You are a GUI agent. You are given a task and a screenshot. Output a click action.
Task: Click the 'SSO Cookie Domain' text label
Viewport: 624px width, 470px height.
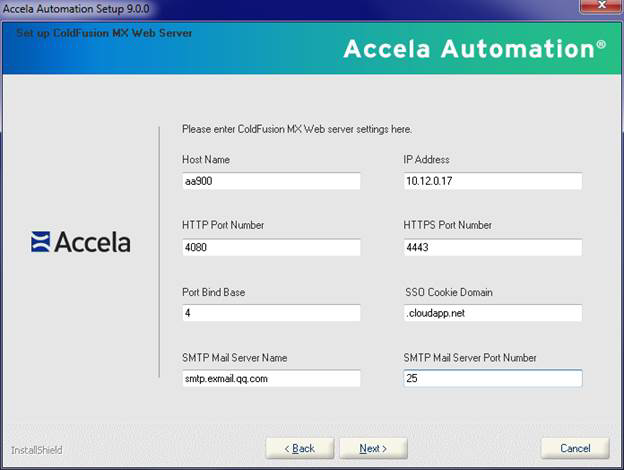pyautogui.click(x=449, y=292)
